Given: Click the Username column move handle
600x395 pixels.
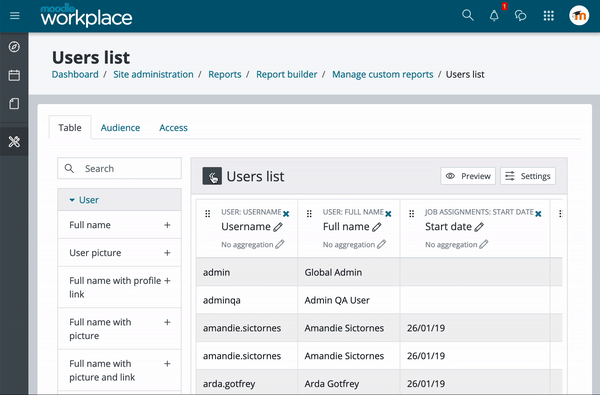Looking at the screenshot, I should [x=207, y=214].
